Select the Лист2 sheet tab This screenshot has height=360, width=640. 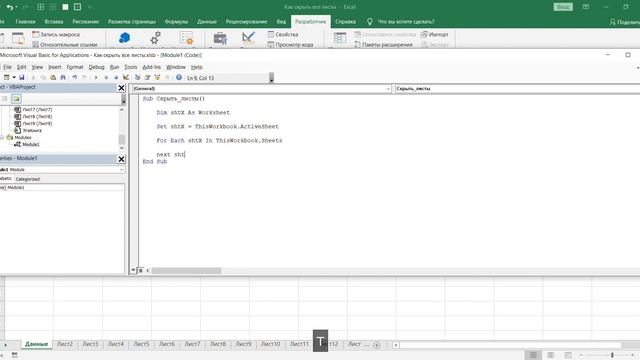pyautogui.click(x=65, y=344)
